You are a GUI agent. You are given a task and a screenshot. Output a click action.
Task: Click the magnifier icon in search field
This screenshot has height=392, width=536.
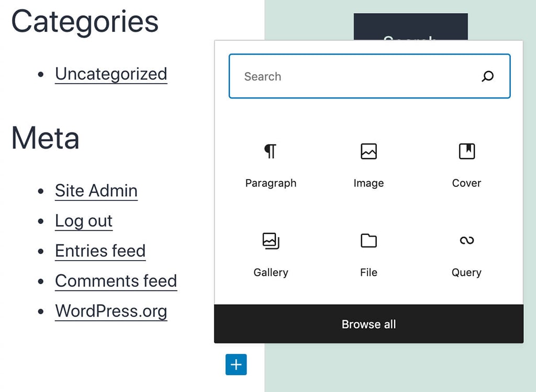click(x=487, y=76)
